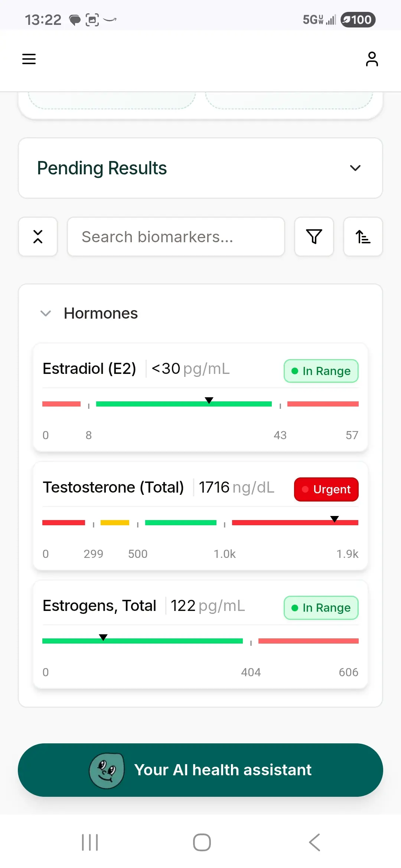Tap the Urgent status badge

(x=326, y=489)
